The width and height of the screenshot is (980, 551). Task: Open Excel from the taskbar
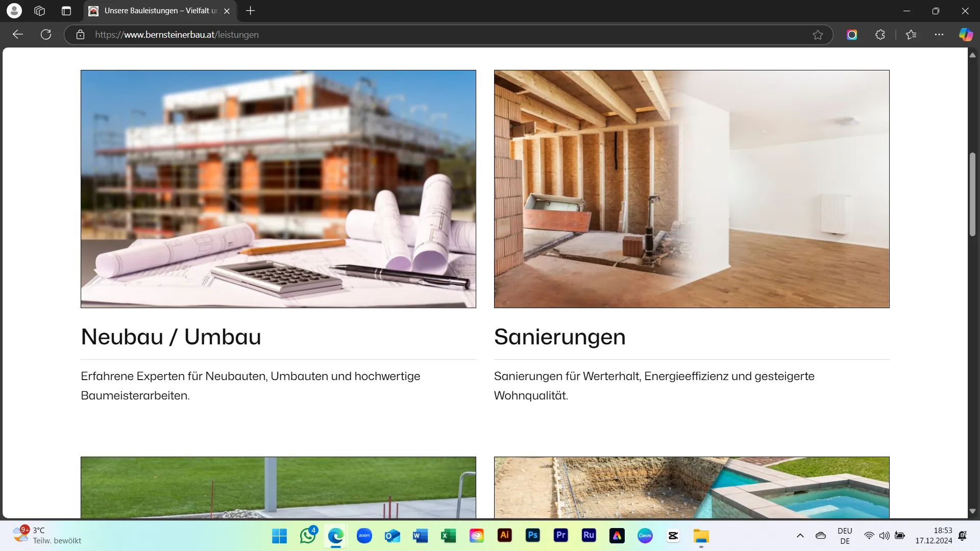coord(448,536)
